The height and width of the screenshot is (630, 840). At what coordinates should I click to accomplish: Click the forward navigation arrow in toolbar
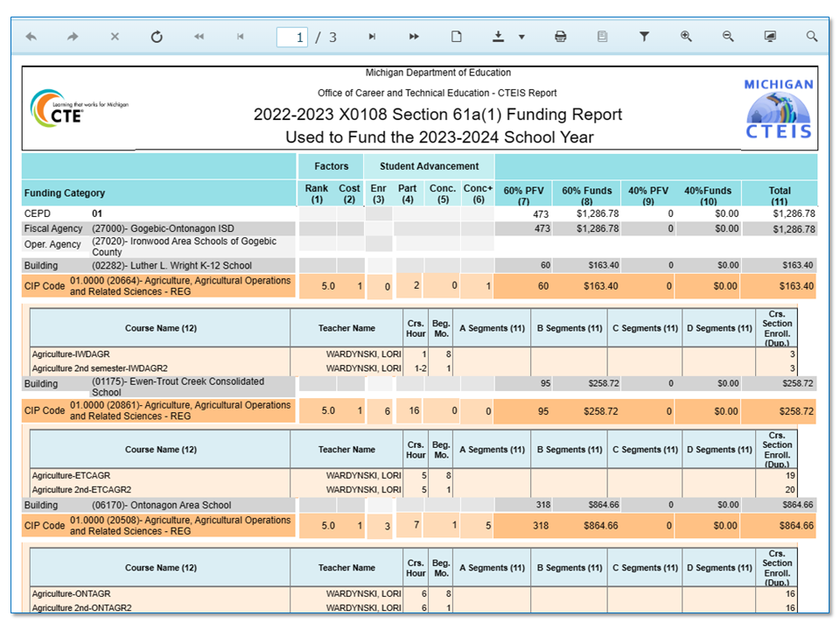73,37
